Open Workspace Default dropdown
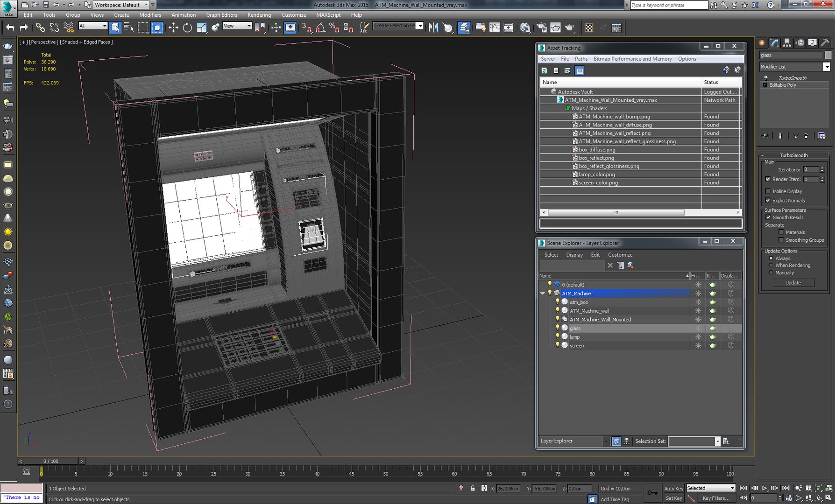The image size is (835, 504). [x=146, y=5]
